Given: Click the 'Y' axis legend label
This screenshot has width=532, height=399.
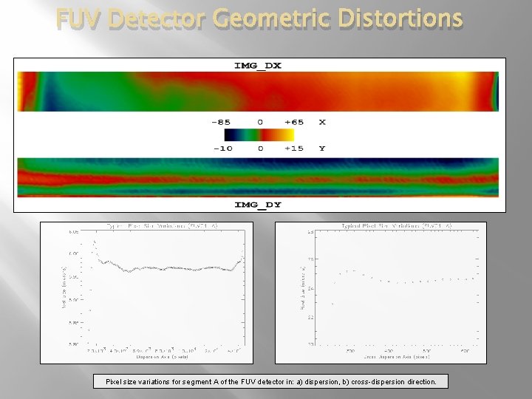Looking at the screenshot, I should [x=322, y=149].
